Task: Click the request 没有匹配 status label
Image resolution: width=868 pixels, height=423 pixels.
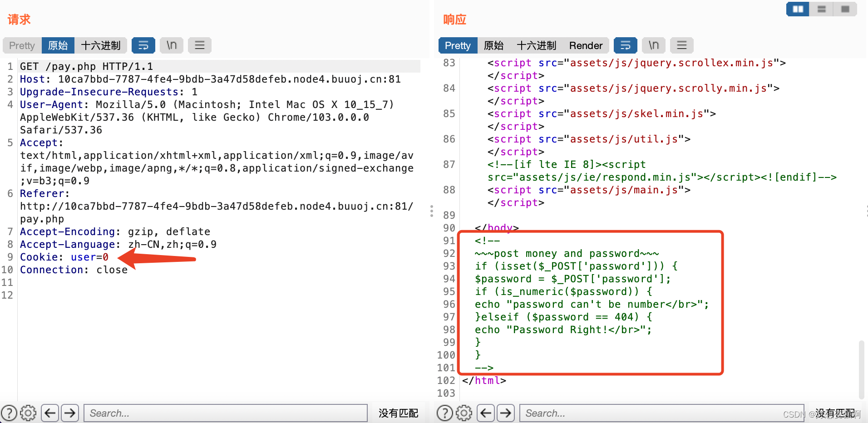Action: 398,413
